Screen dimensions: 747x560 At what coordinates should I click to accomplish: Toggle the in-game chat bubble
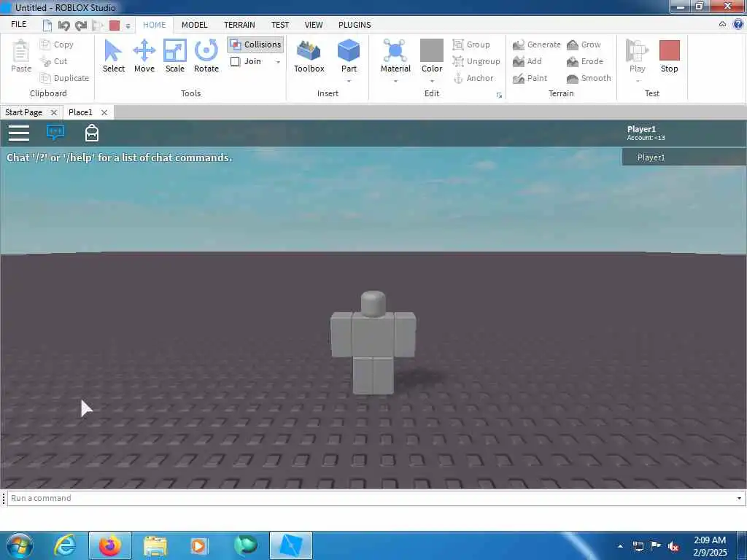(x=55, y=133)
